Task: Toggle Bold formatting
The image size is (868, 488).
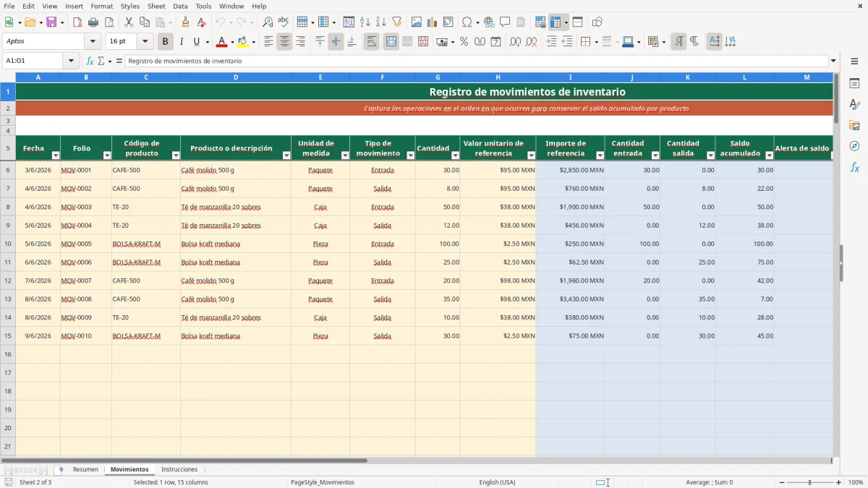Action: click(165, 42)
